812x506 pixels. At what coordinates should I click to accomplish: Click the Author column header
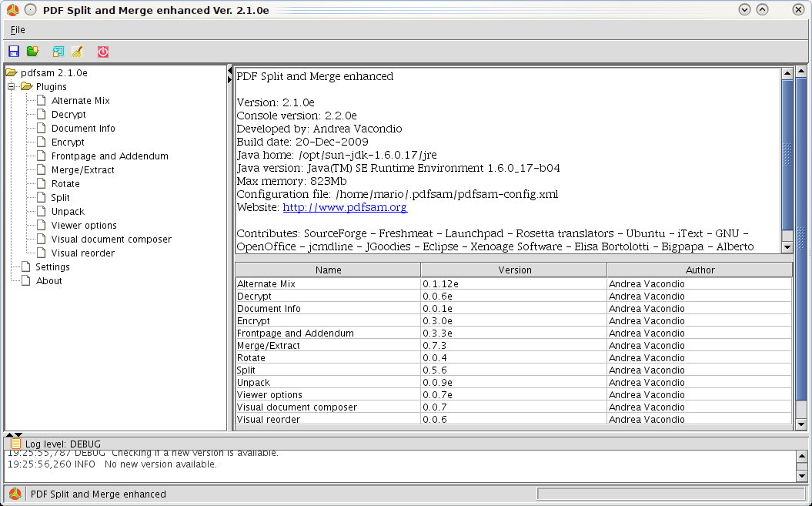tap(700, 270)
